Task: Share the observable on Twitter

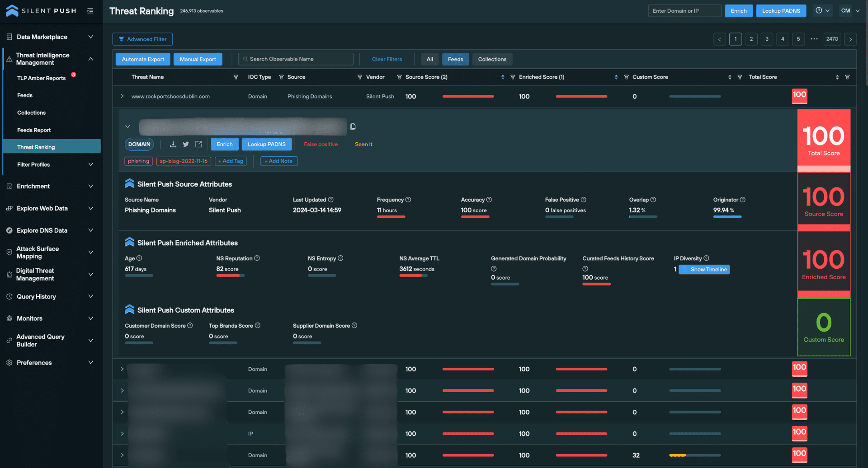Action: tap(186, 144)
